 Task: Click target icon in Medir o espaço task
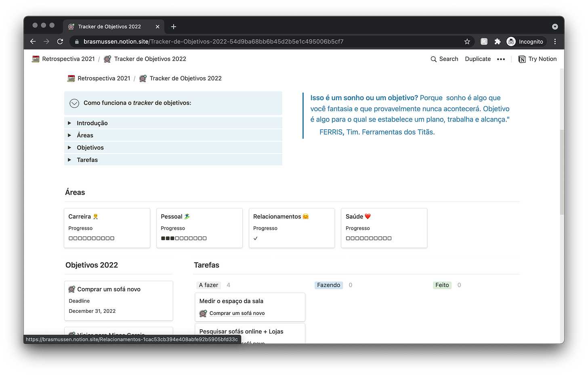[x=203, y=313]
